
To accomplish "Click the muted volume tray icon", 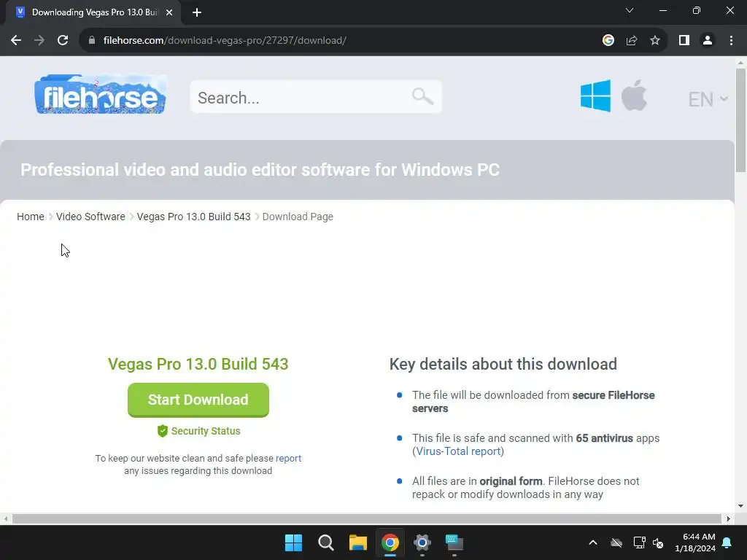I will [659, 542].
